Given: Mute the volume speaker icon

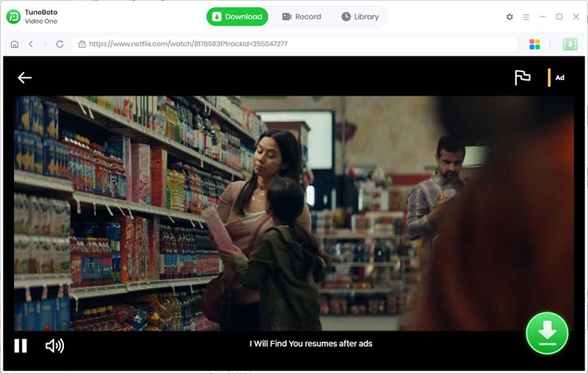Looking at the screenshot, I should [x=54, y=345].
